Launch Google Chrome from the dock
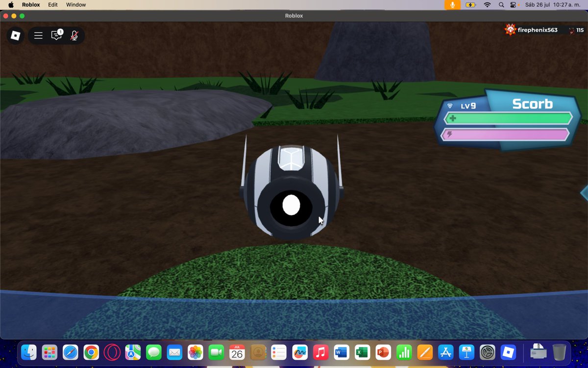Screen dimensions: 588x368 [x=91, y=352]
